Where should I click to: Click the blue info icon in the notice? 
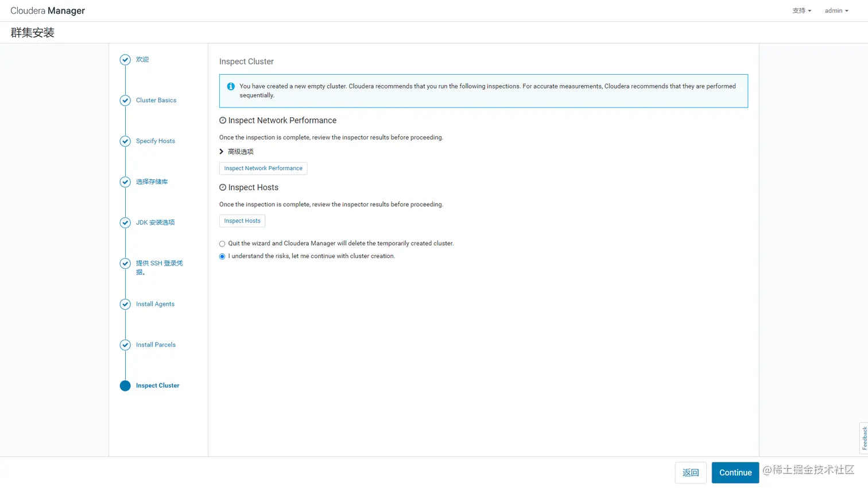pyautogui.click(x=231, y=86)
